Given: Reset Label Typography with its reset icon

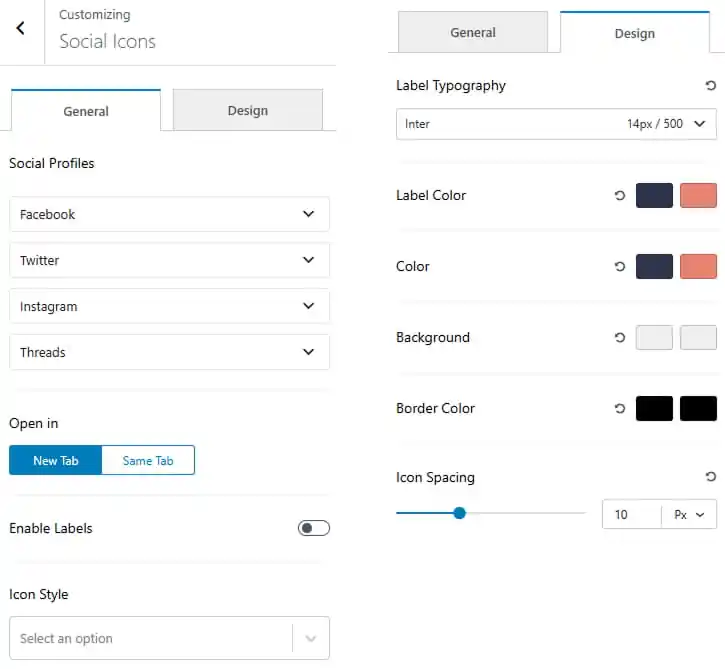Looking at the screenshot, I should (x=711, y=86).
